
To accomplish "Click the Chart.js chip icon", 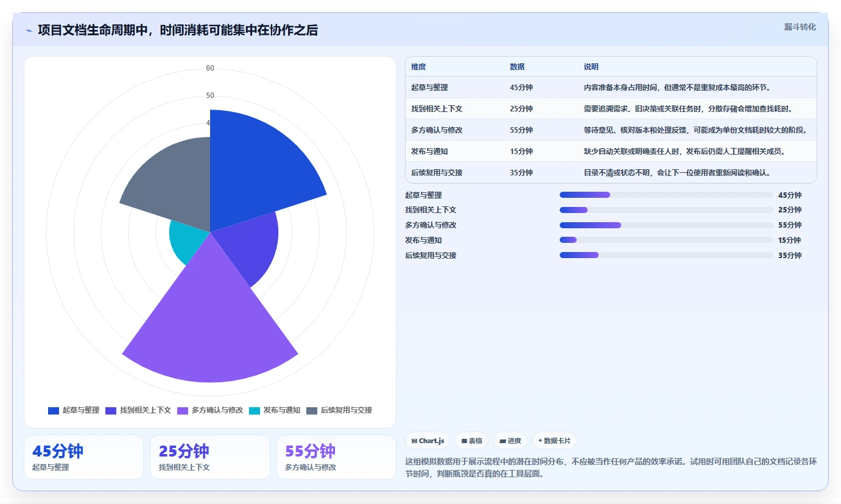I will 415,441.
